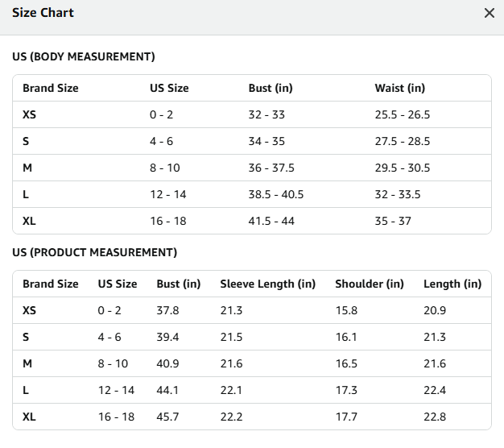Select waist value '35 - 37'
The height and width of the screenshot is (448, 504).
pyautogui.click(x=393, y=221)
